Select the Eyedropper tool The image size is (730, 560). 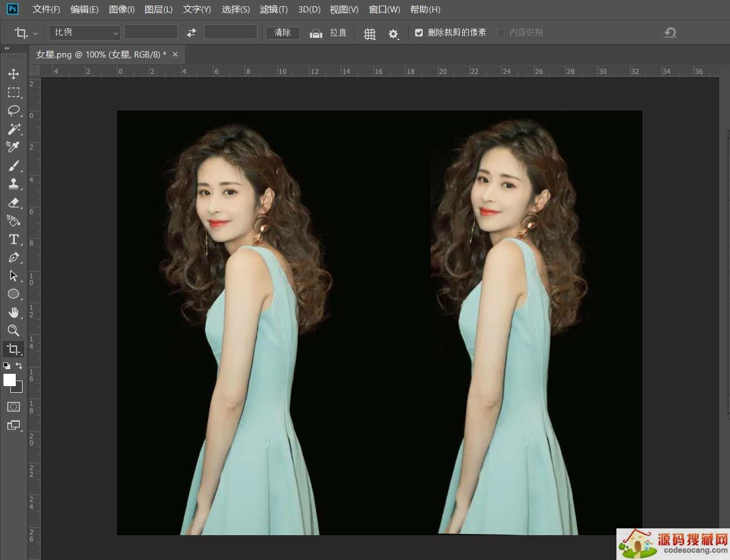(x=14, y=147)
